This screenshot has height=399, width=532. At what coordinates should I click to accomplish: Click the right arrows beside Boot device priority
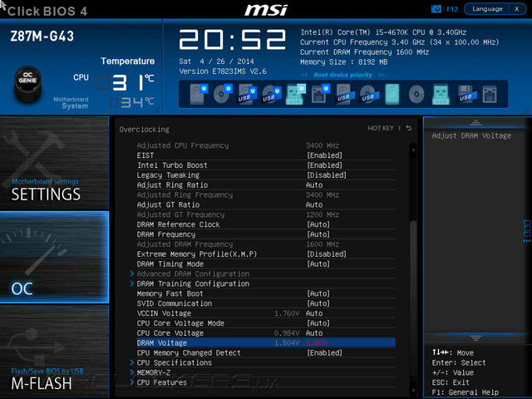[x=382, y=75]
